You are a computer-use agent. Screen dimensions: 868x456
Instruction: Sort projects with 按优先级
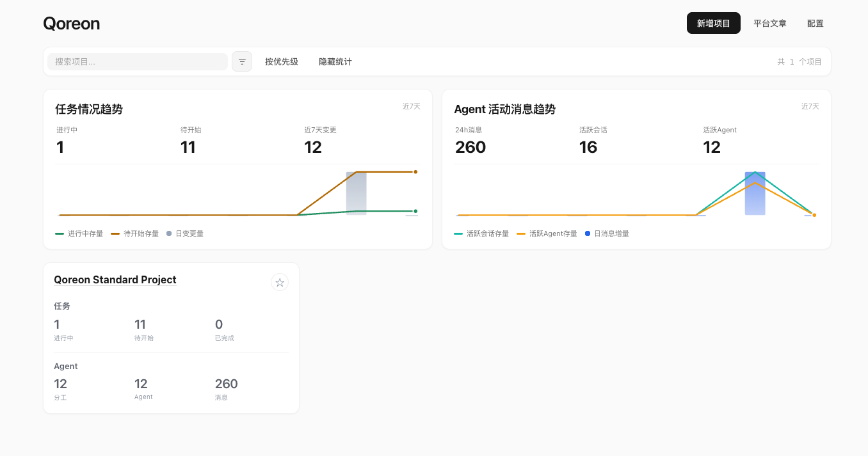click(x=282, y=61)
